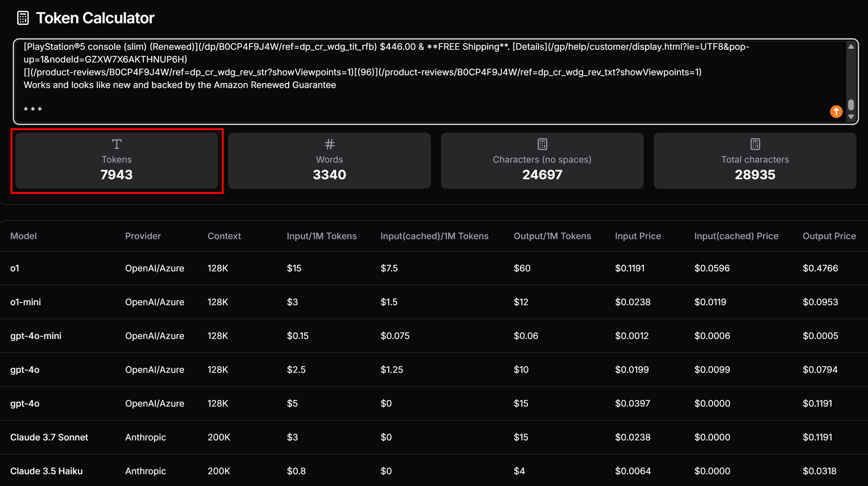Click the textarea scroll-down arrow
Screen dimensions: 868x486
(x=851, y=117)
